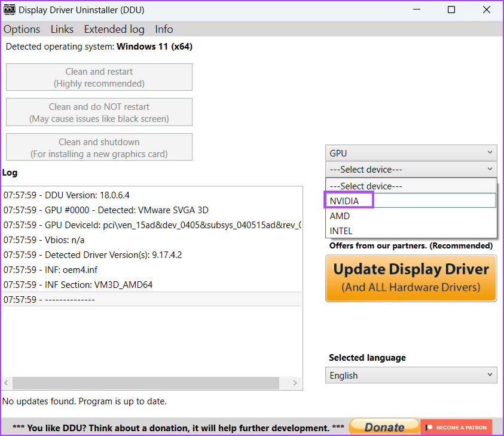Open the Extended log menu
504x436 pixels.
tap(114, 29)
